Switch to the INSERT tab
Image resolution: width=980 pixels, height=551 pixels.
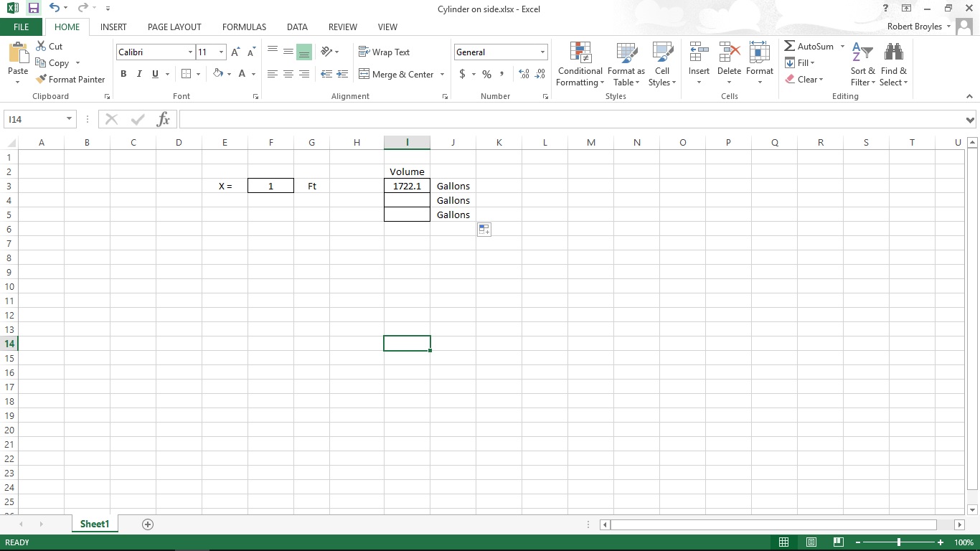click(113, 27)
